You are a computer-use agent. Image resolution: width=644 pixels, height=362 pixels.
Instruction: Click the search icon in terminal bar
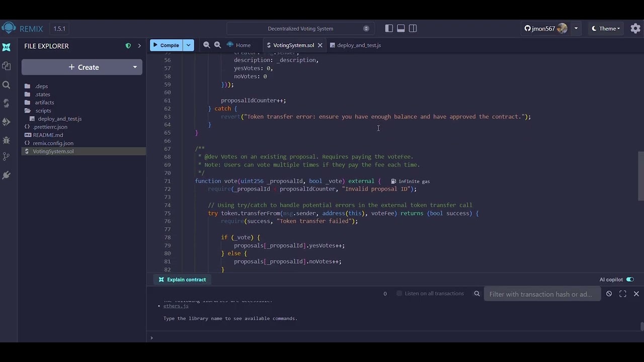click(x=477, y=294)
